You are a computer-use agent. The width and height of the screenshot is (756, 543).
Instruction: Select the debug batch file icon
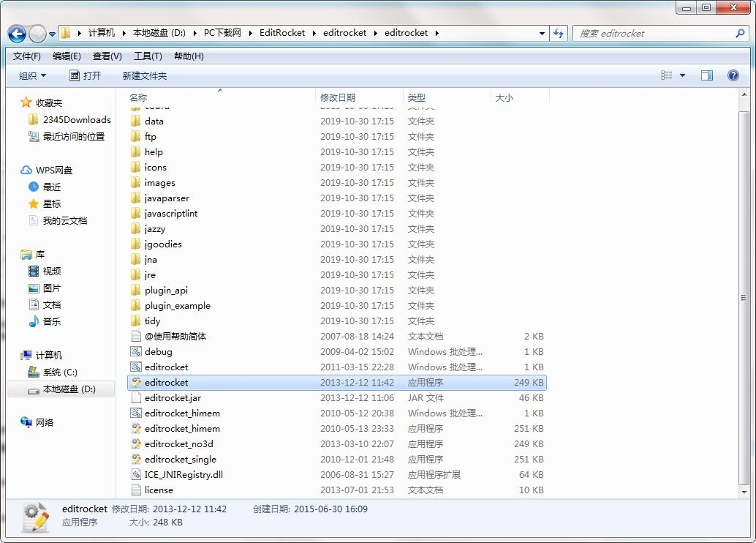[137, 352]
